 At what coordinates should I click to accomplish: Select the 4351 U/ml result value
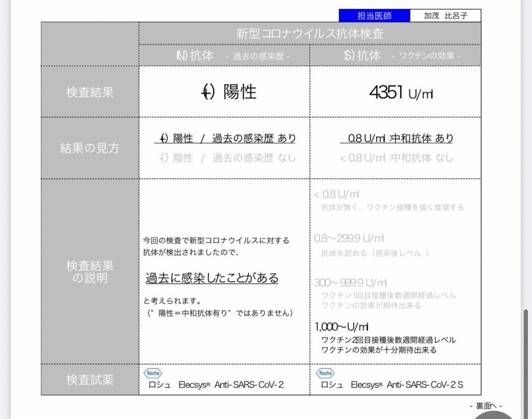tap(401, 92)
